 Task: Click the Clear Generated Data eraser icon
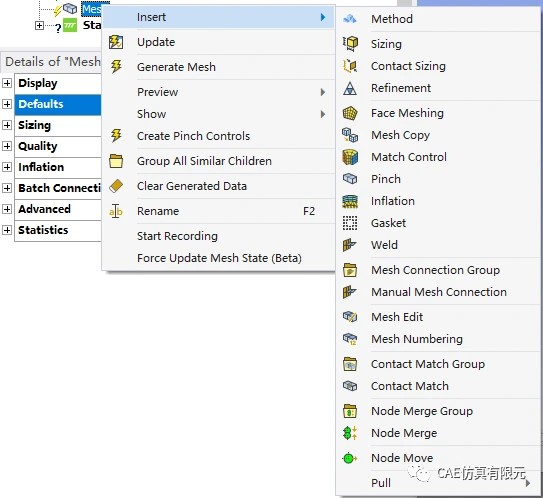[116, 186]
